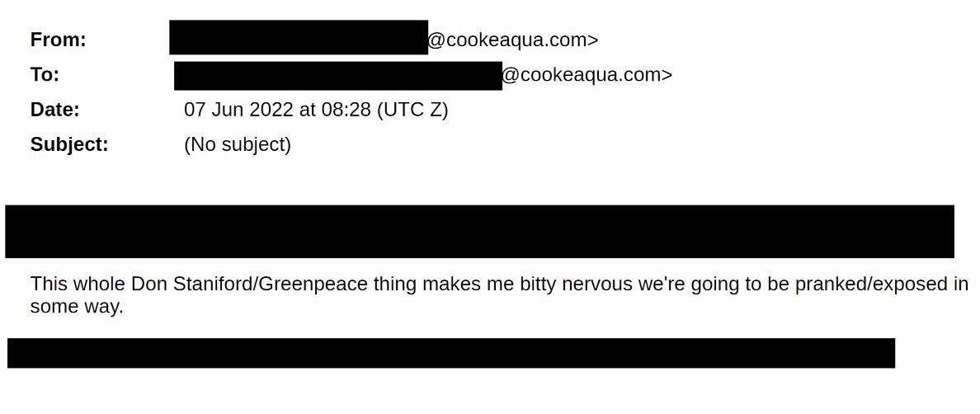The image size is (980, 414).
Task: Select the redacted recipient name block
Action: [x=337, y=75]
